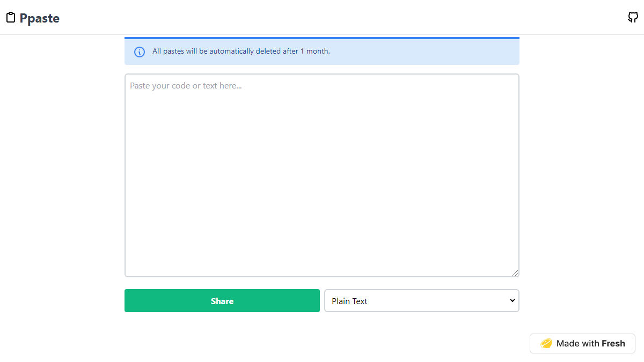Click the info circle icon in the banner

[x=140, y=52]
